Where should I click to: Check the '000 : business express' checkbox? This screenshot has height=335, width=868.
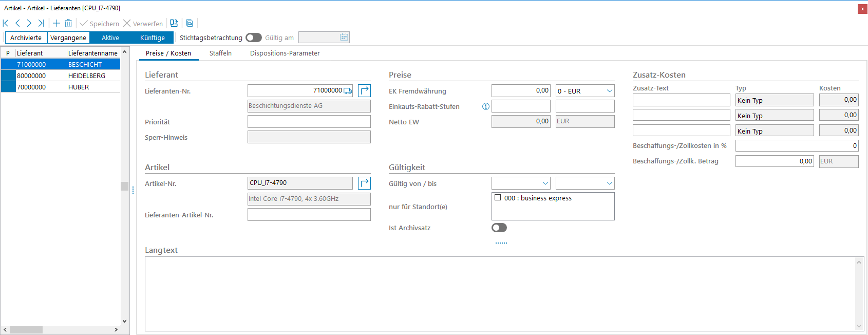(498, 198)
